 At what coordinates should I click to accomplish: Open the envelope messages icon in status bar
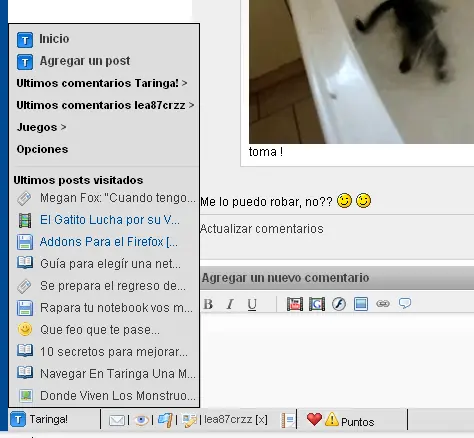pyautogui.click(x=117, y=420)
